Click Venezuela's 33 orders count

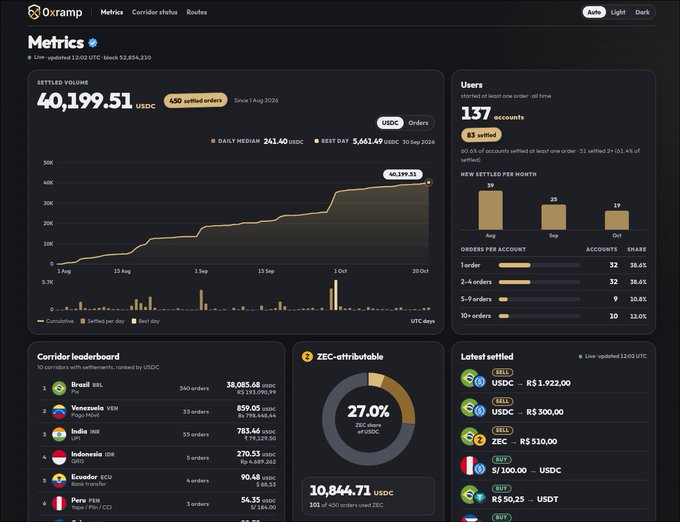[x=196, y=411]
